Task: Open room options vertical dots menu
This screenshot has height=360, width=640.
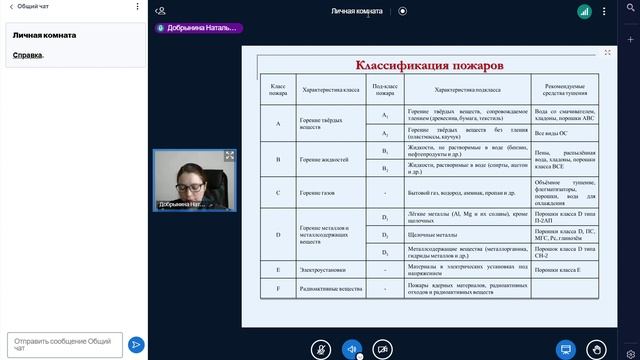Action: tap(604, 11)
